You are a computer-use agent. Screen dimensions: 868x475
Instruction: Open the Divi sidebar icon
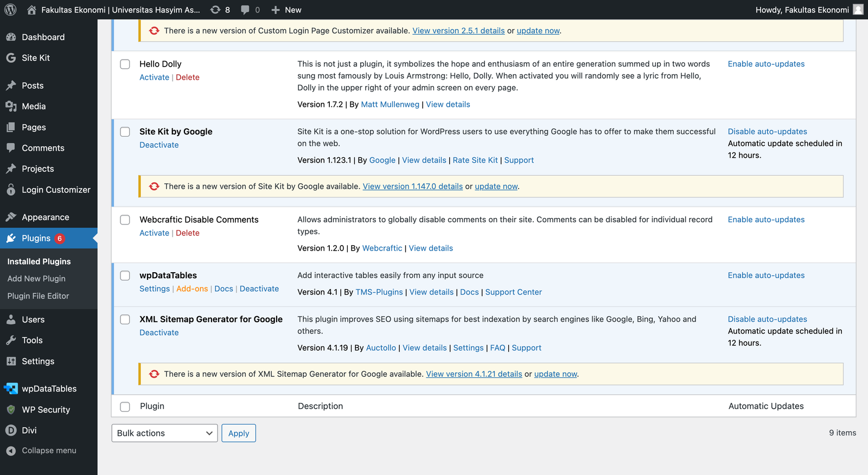tap(11, 431)
